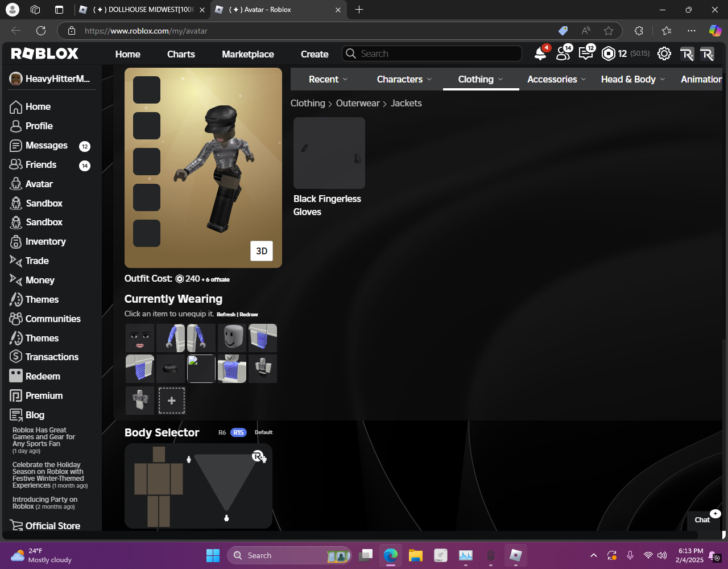Open Money in the sidebar
728x569 pixels.
tap(40, 280)
